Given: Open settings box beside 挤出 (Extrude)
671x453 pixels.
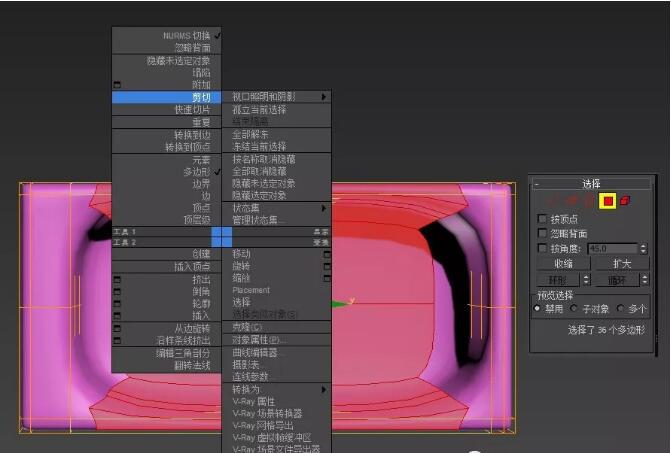Looking at the screenshot, I should click(x=117, y=279).
